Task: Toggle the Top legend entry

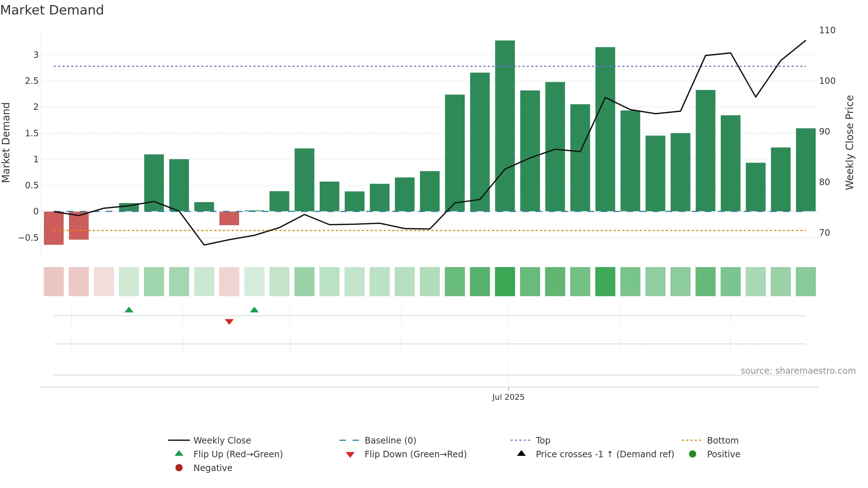Action: click(x=530, y=440)
